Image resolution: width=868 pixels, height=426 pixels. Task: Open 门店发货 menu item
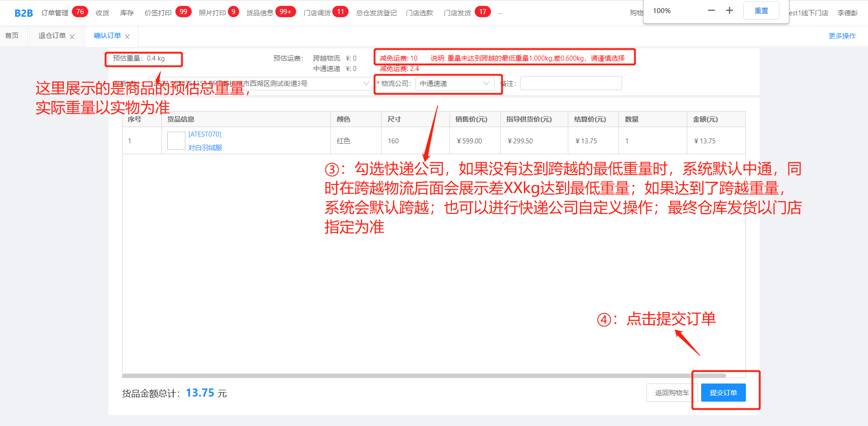pyautogui.click(x=457, y=13)
